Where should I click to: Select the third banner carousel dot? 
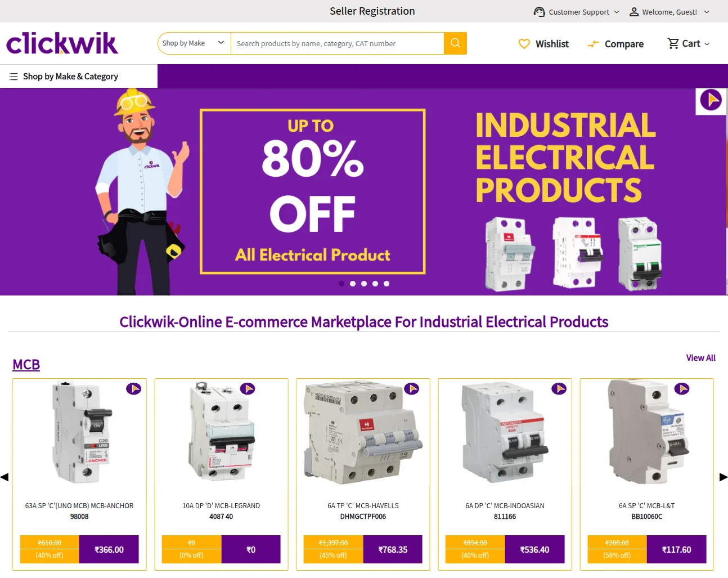364,284
